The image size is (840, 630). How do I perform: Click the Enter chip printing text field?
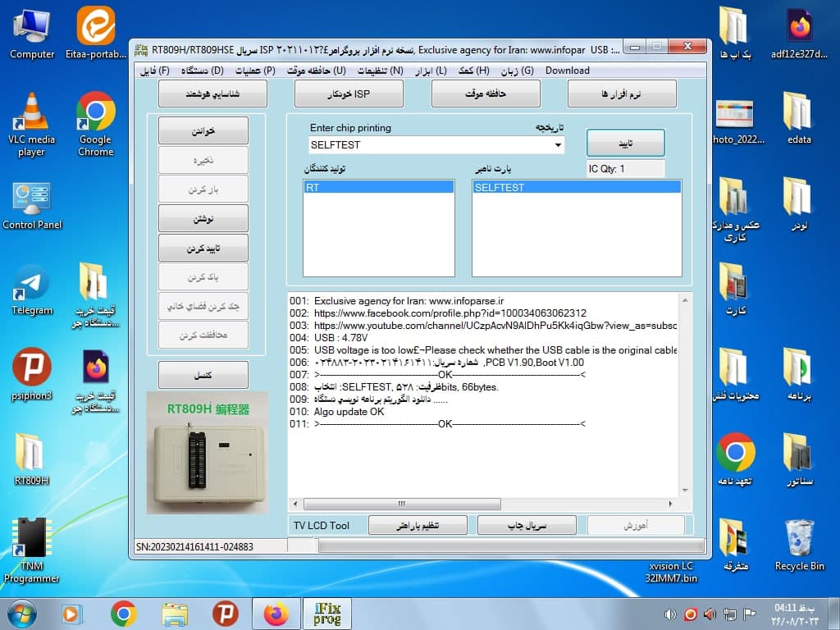pos(430,145)
